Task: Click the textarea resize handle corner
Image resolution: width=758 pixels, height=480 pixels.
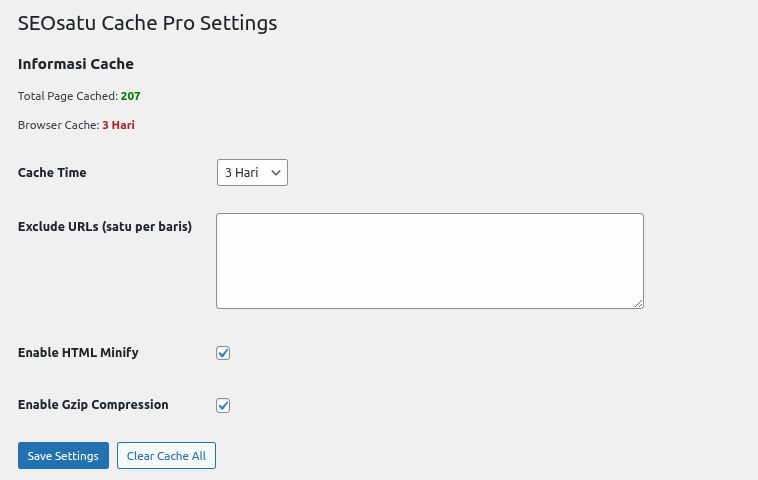Action: coord(637,302)
